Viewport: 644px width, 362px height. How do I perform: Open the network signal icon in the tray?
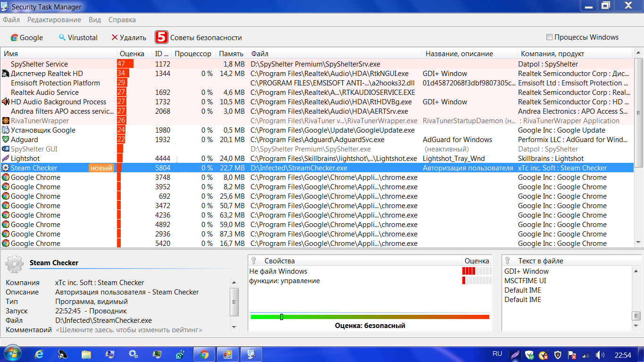[x=586, y=354]
